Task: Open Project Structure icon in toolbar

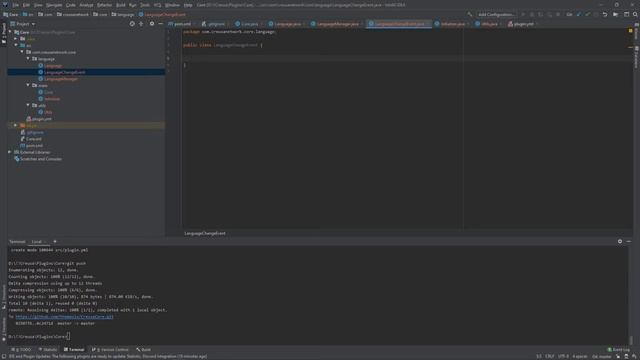Action: pos(616,14)
